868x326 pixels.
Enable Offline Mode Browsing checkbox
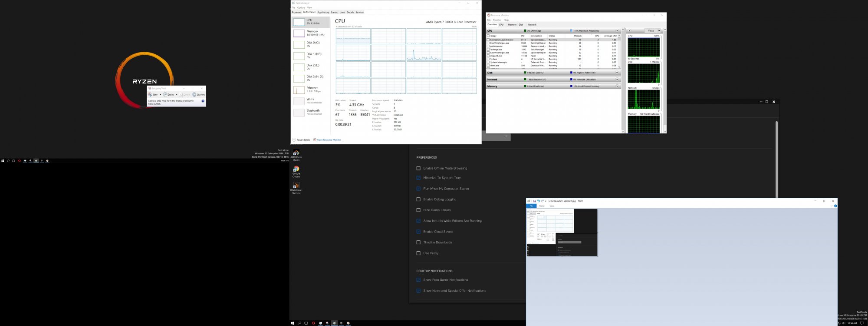pyautogui.click(x=418, y=168)
